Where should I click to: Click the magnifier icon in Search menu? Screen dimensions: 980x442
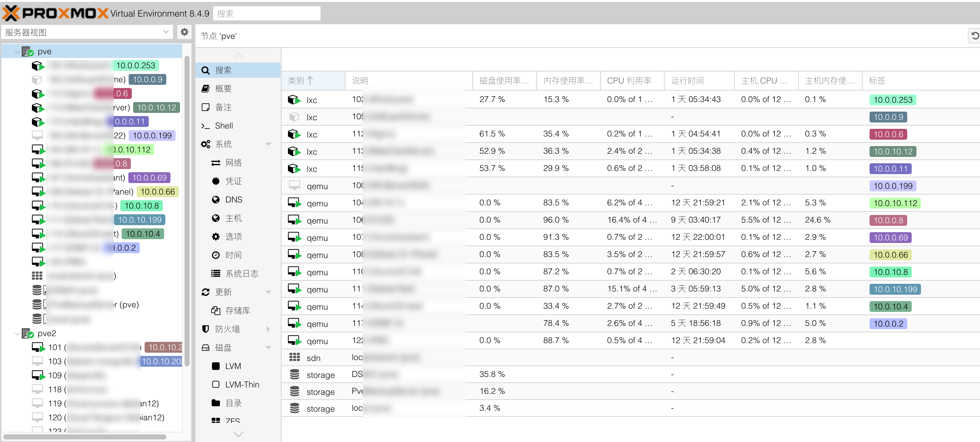pos(206,70)
